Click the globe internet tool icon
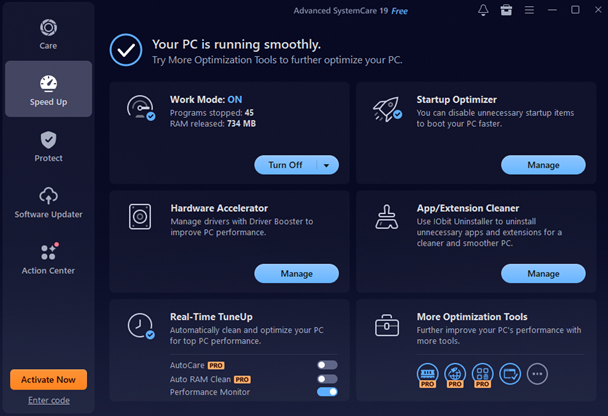The image size is (608, 416). click(x=455, y=374)
